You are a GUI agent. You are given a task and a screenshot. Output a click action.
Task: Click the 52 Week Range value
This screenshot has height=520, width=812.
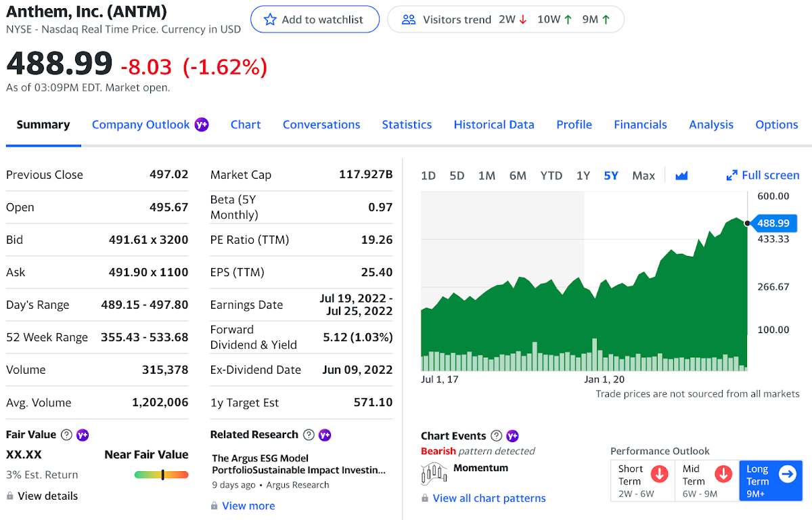point(145,337)
